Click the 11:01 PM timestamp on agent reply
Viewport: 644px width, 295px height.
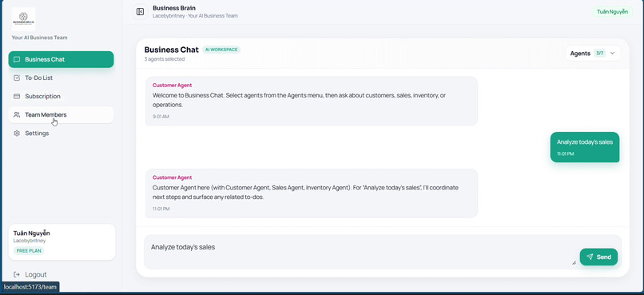click(x=161, y=209)
